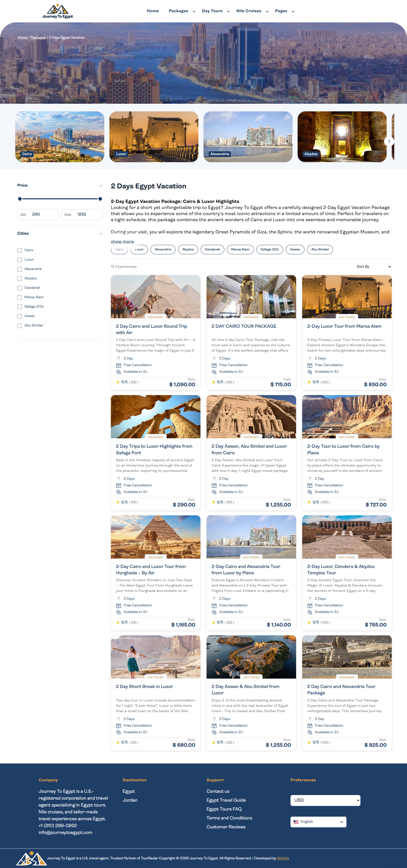Open the English language dropdown

pos(318,822)
